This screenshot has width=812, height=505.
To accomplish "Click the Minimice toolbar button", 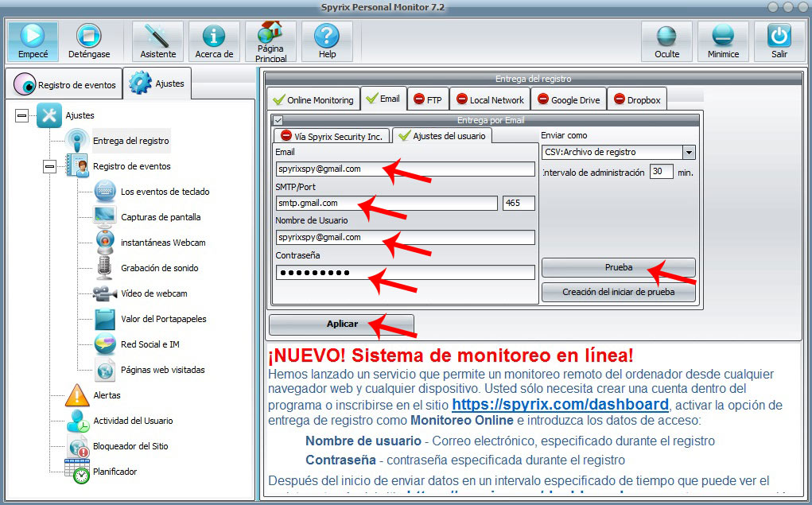I will coord(723,41).
